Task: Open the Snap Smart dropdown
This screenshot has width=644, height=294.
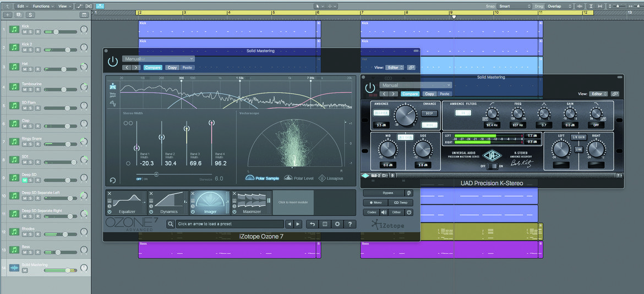Action: 514,6
